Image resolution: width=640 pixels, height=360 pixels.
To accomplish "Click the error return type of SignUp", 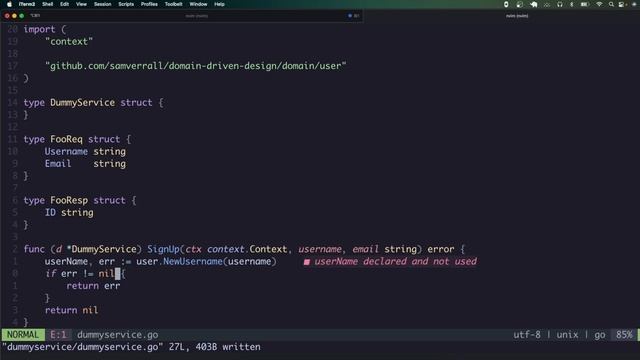I will pos(441,249).
